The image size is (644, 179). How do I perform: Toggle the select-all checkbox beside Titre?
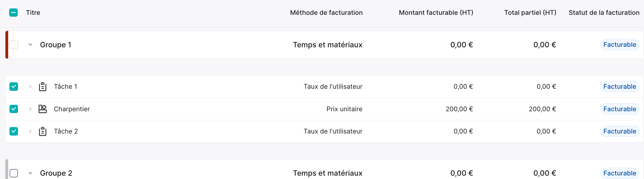[x=14, y=13]
